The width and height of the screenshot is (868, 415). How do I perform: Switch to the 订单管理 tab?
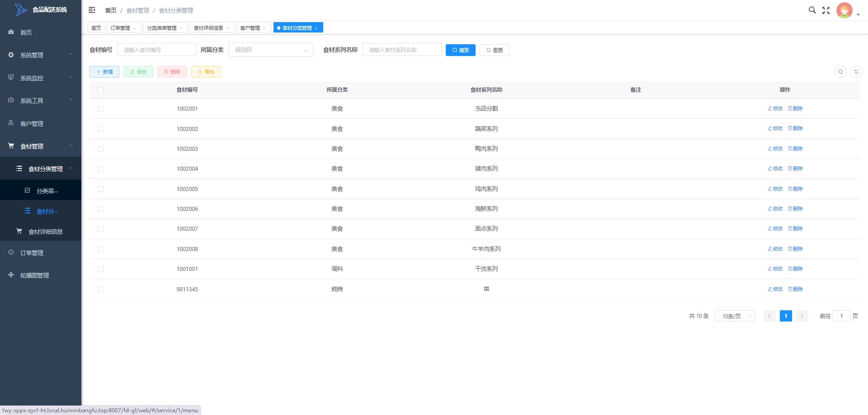(120, 28)
